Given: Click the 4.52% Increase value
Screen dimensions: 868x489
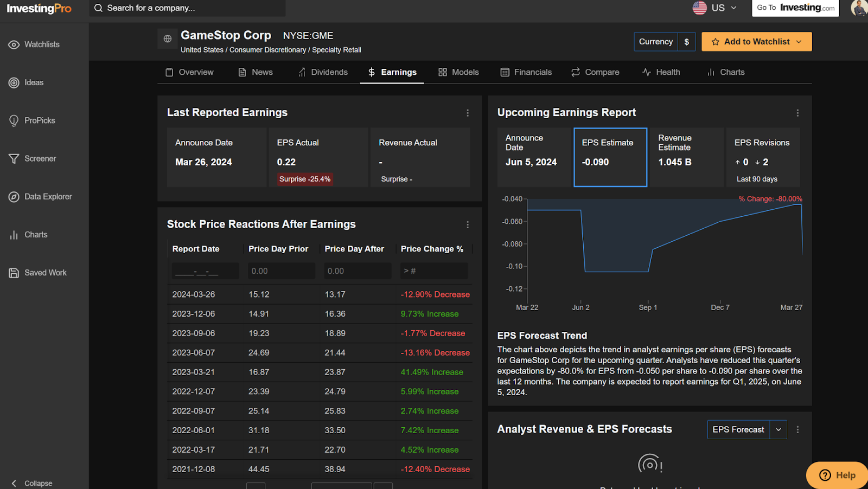Looking at the screenshot, I should coord(430,450).
